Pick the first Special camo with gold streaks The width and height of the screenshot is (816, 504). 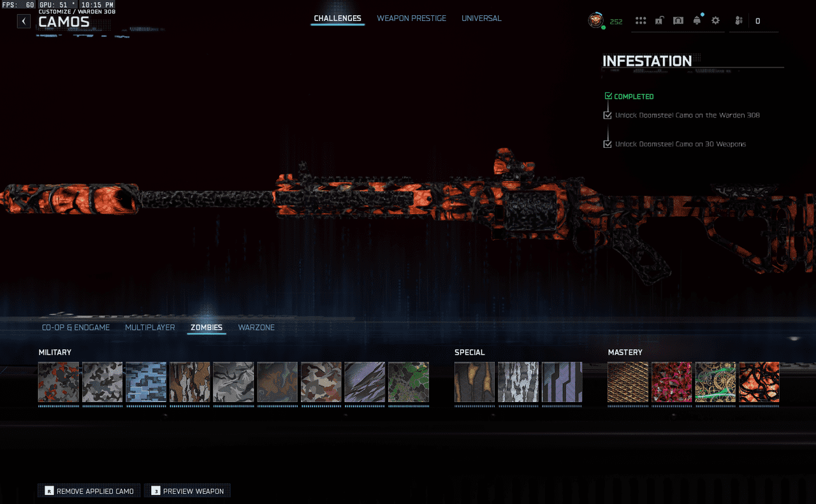474,382
